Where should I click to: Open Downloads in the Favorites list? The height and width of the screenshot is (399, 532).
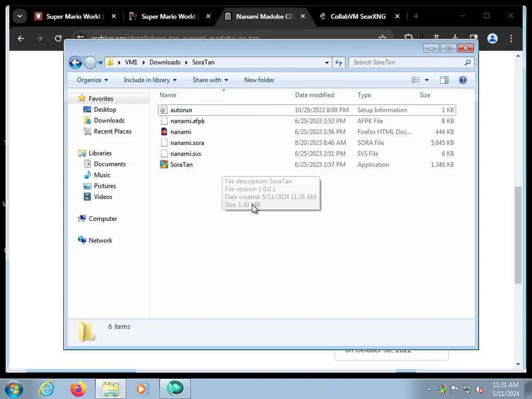[x=109, y=120]
